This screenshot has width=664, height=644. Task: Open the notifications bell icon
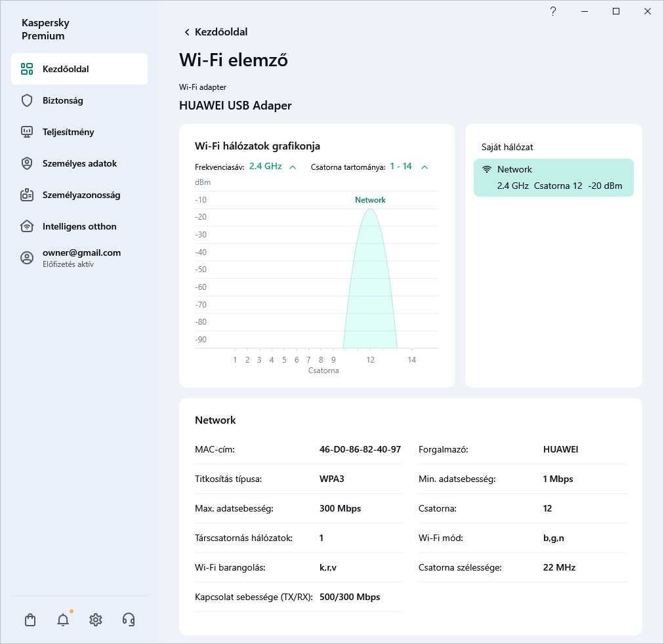pyautogui.click(x=63, y=620)
